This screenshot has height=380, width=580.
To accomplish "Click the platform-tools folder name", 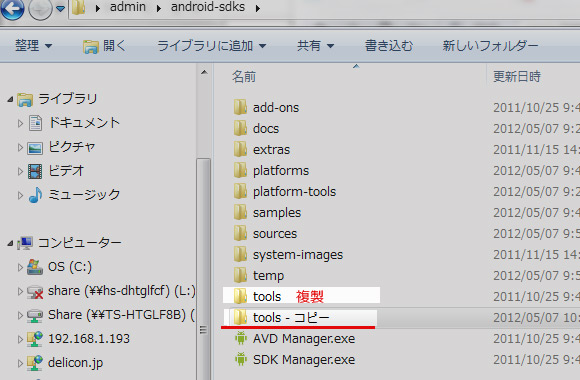I will pyautogui.click(x=294, y=192).
